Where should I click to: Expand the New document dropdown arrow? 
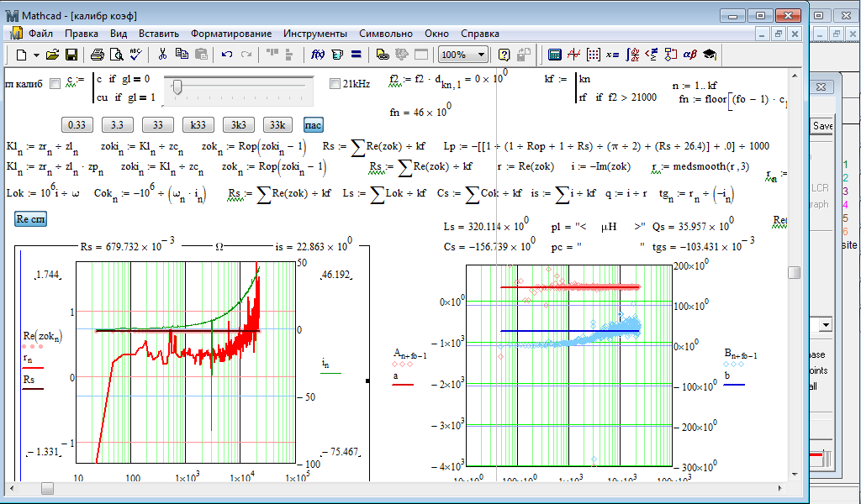coord(34,55)
